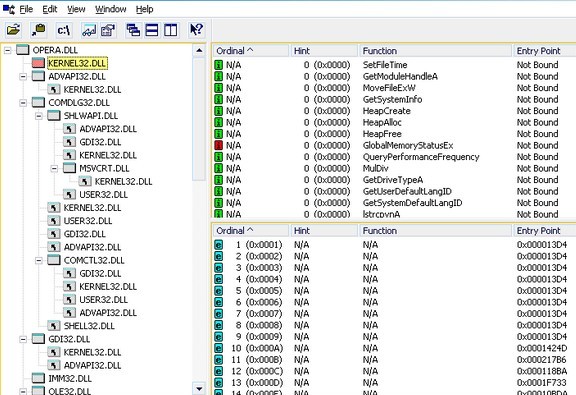Open the File menu
The image size is (576, 395).
(26, 9)
